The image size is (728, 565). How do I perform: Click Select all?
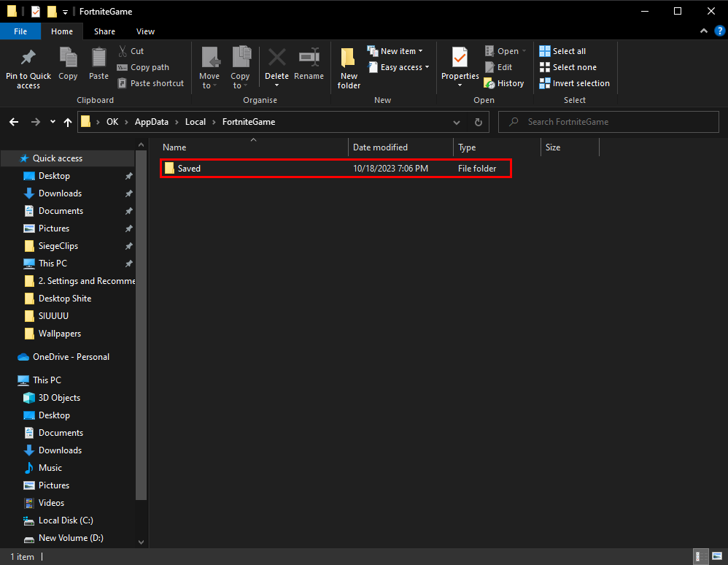[562, 51]
